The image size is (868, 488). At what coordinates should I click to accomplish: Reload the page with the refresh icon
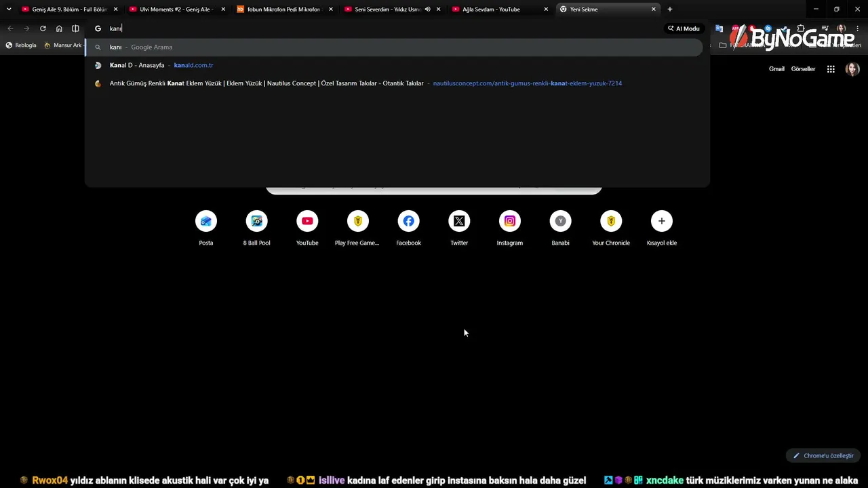click(x=43, y=28)
